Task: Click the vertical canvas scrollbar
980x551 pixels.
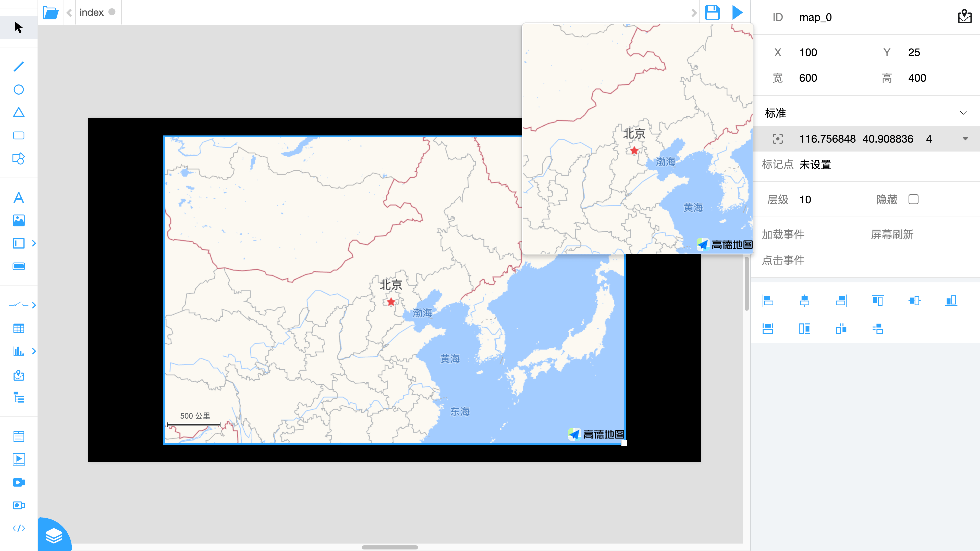Action: (746, 283)
